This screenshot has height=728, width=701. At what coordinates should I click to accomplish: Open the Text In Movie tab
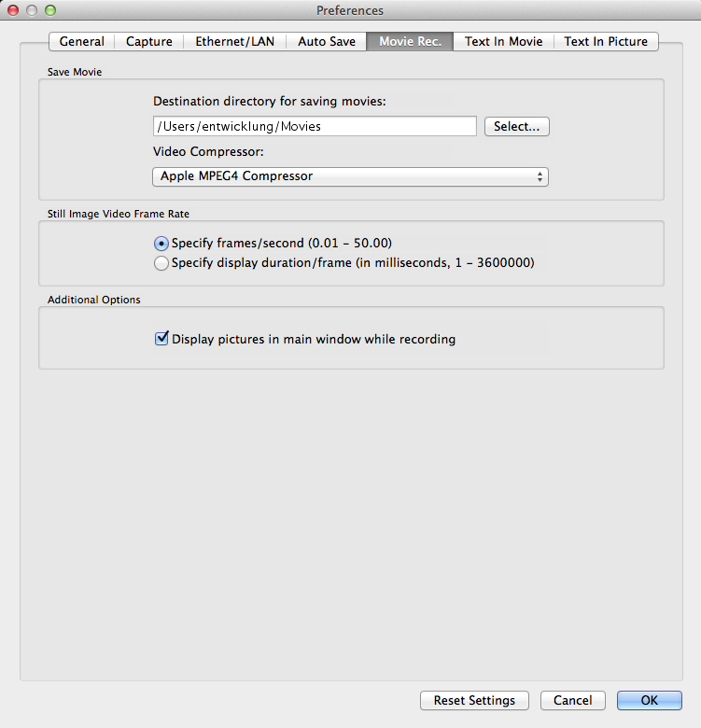[503, 42]
